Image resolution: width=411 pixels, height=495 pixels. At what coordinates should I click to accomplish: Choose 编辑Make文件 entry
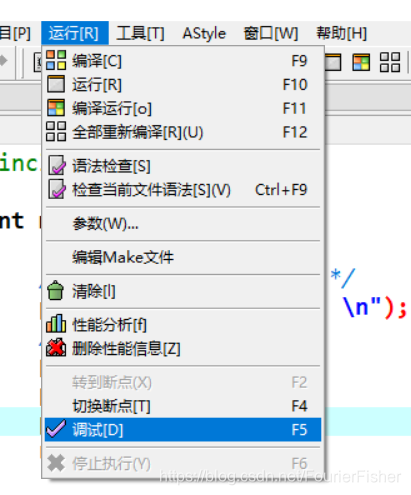[183, 257]
